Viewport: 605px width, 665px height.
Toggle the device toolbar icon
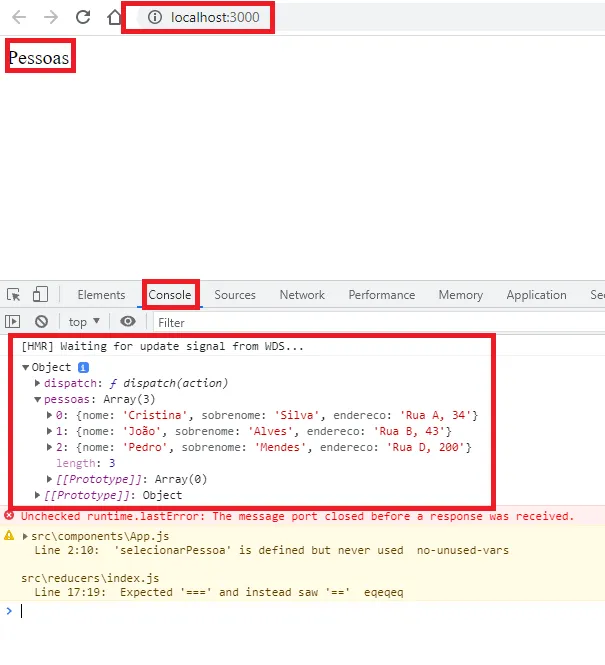(x=40, y=294)
